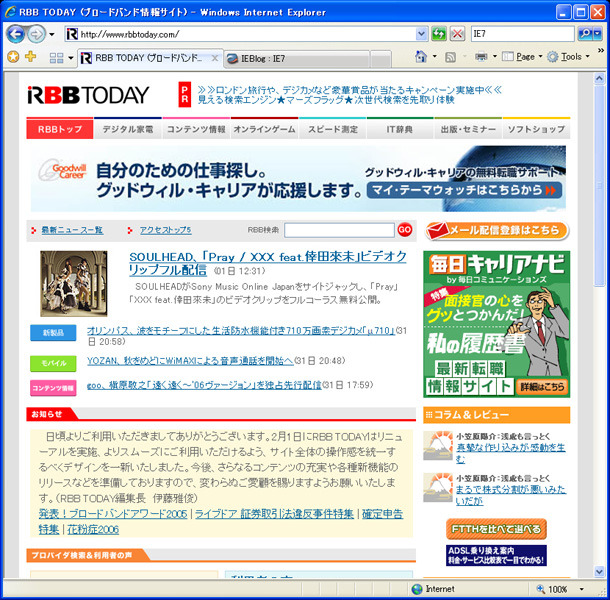Image resolution: width=610 pixels, height=600 pixels.
Task: Open the Favorites Center star icon
Action: point(13,57)
